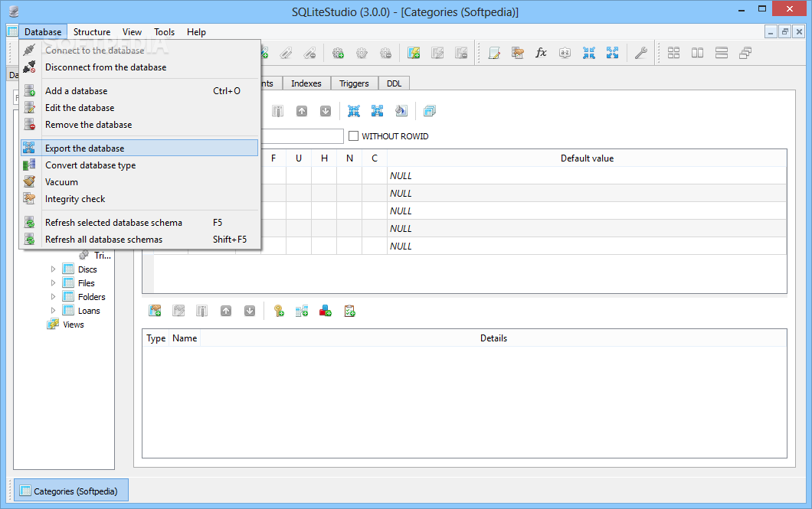Click the export icon in the main toolbar

click(613, 53)
